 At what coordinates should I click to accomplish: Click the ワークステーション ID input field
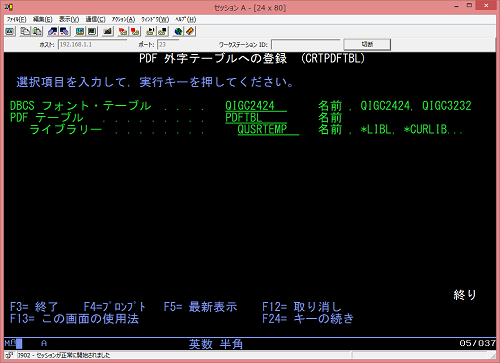click(x=305, y=44)
